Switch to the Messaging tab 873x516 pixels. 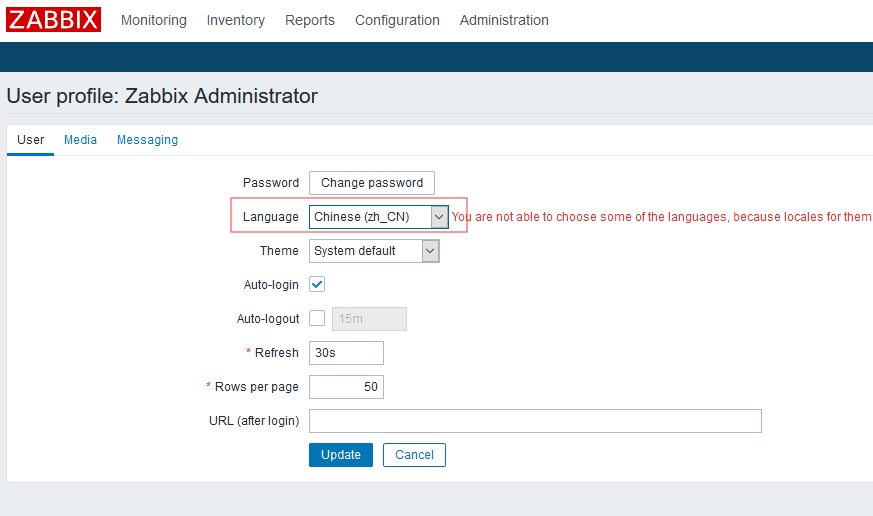[x=147, y=140]
